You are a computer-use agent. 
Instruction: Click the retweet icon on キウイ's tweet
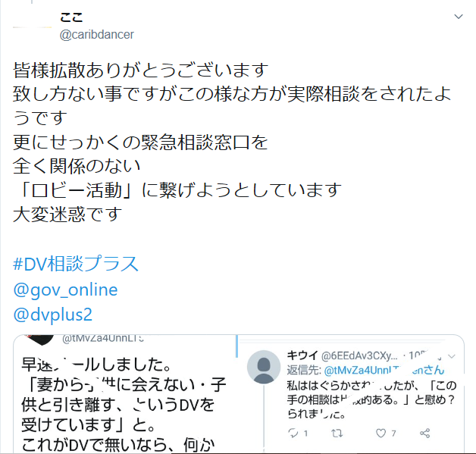[337, 433]
